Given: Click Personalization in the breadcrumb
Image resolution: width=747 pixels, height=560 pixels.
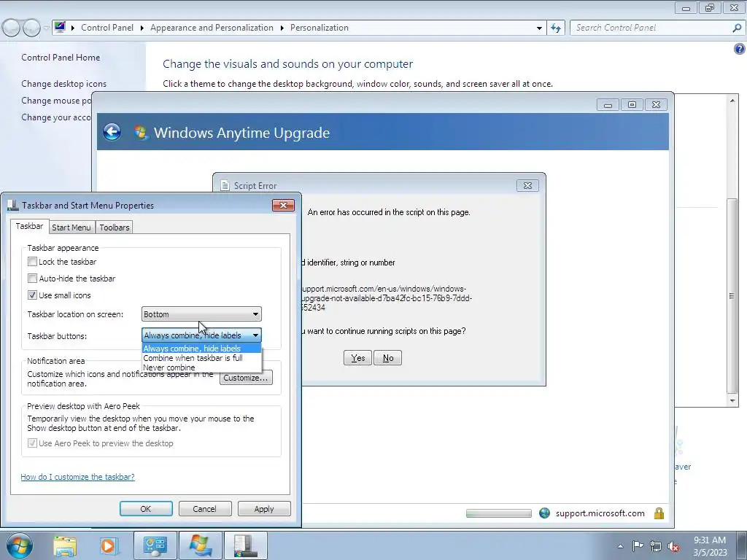Looking at the screenshot, I should [x=320, y=28].
